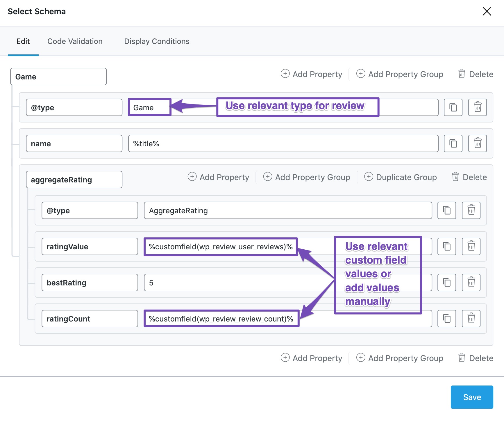Duplicate the bestRating property row
Screen dimensions: 504x421
[x=447, y=283]
